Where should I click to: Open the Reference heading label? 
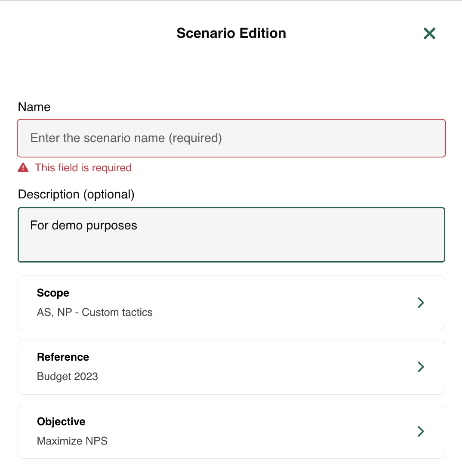tap(63, 357)
